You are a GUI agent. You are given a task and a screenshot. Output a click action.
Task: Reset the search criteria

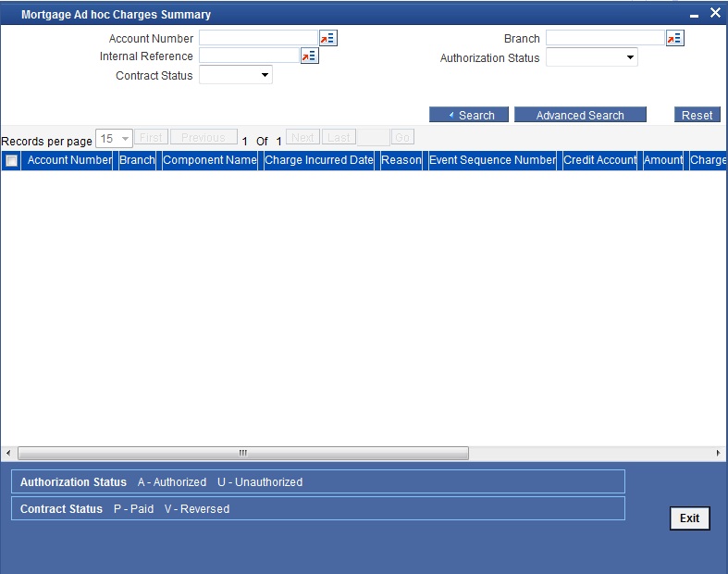[697, 115]
